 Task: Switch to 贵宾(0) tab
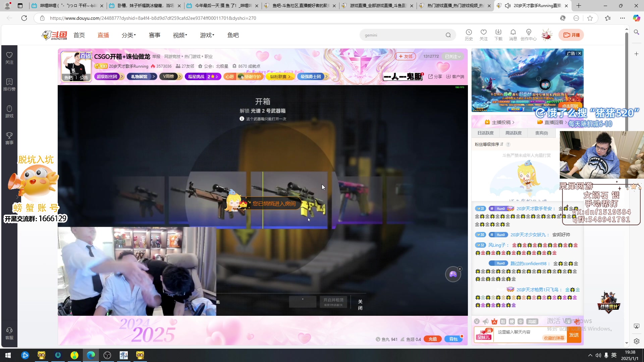tap(541, 133)
